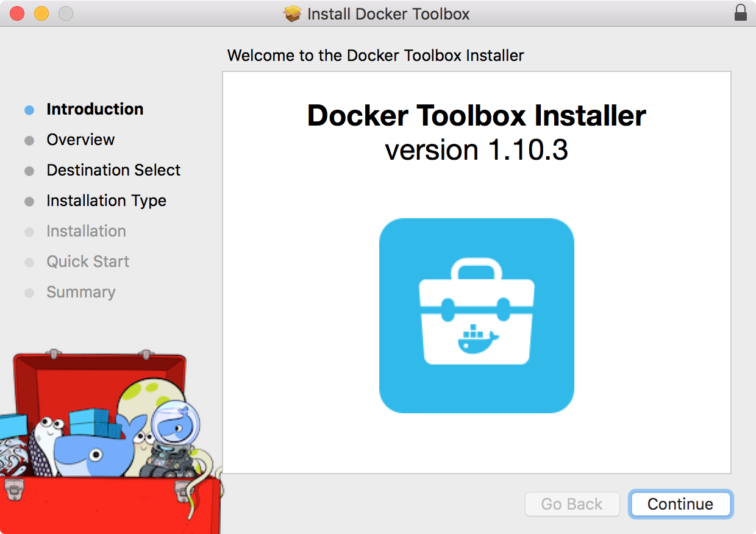Close the installer with the red button
The width and height of the screenshot is (756, 534).
click(x=17, y=13)
